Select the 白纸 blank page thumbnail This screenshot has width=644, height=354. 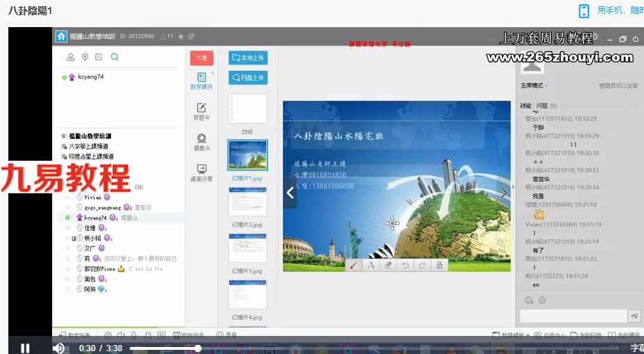247,109
